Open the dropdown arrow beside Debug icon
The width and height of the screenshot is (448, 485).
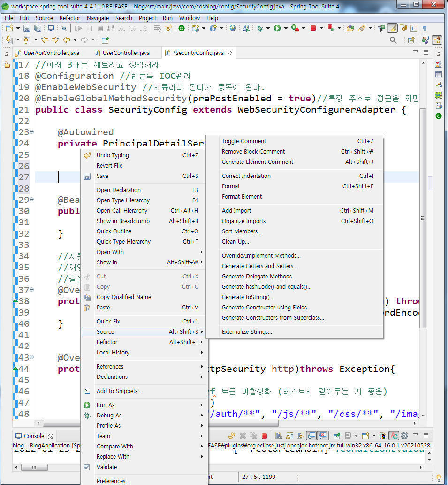268,29
